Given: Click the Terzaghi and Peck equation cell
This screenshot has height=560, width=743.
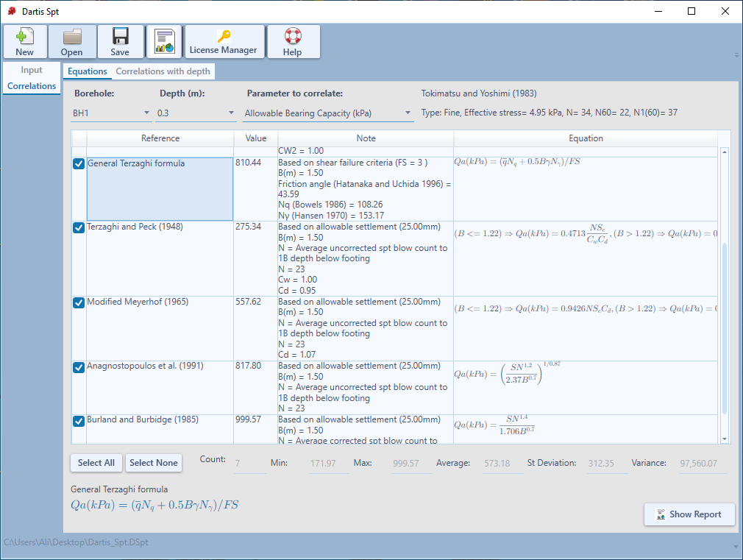Looking at the screenshot, I should (586, 258).
